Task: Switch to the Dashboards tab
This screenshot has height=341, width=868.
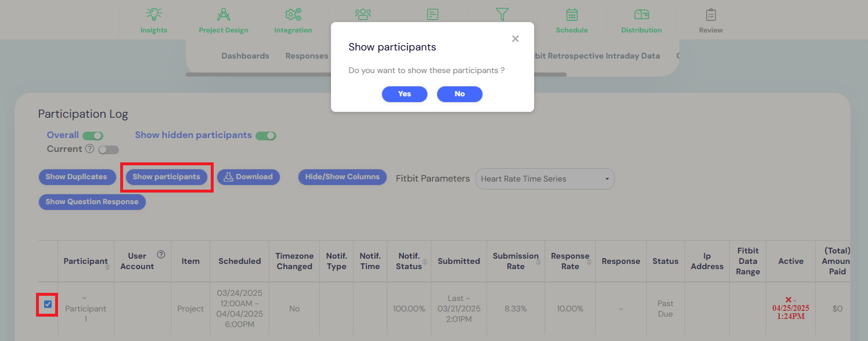Action: click(245, 56)
